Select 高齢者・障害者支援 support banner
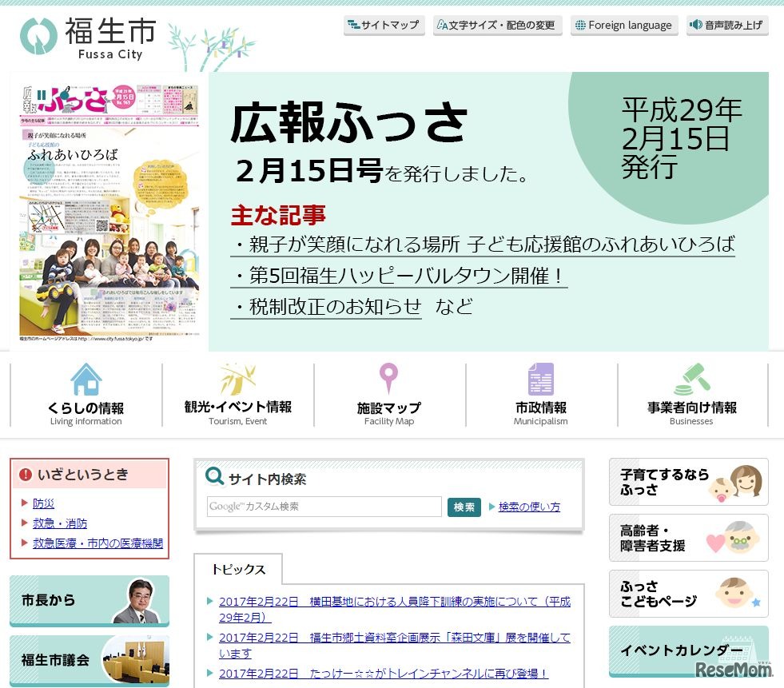The height and width of the screenshot is (688, 784). pos(688,538)
